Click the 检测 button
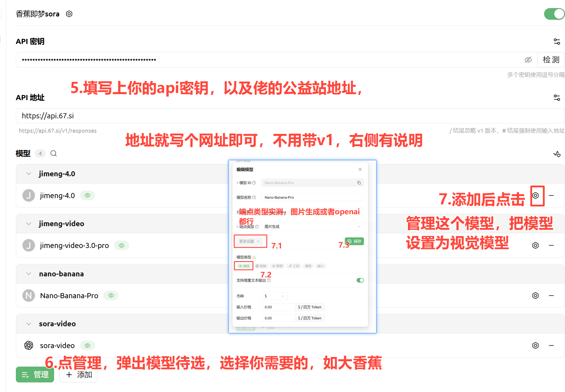The image size is (565, 392). [551, 60]
